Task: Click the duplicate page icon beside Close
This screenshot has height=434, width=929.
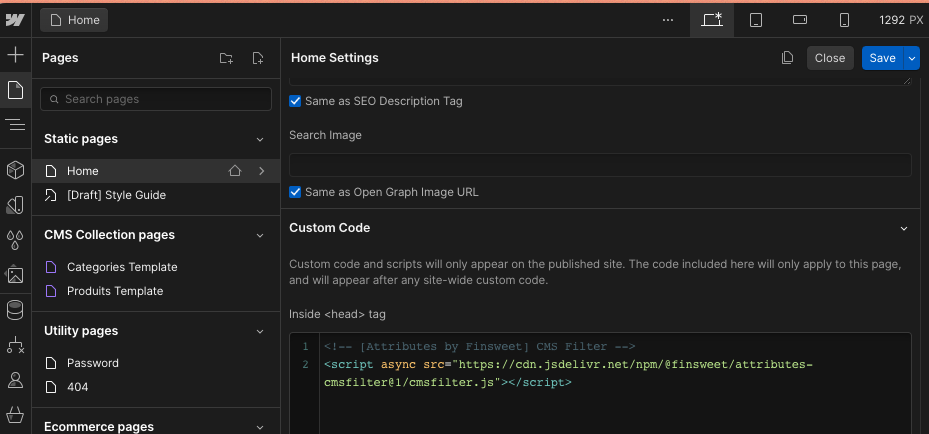Action: 788,58
